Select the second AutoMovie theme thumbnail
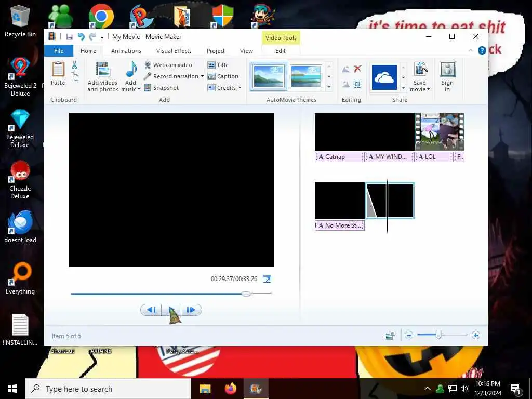Screen dimensions: 532x399 pos(306,77)
